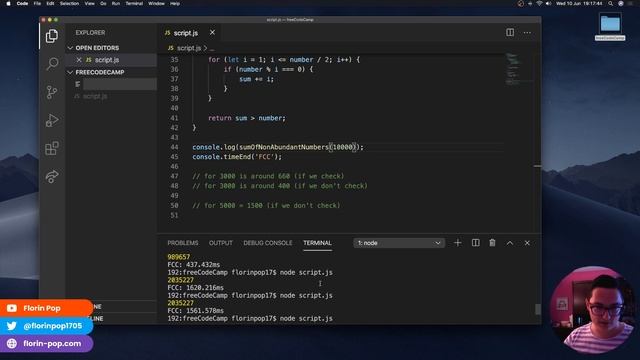Close the bottom panel
Screen dimensions: 640x360
[x=527, y=243]
